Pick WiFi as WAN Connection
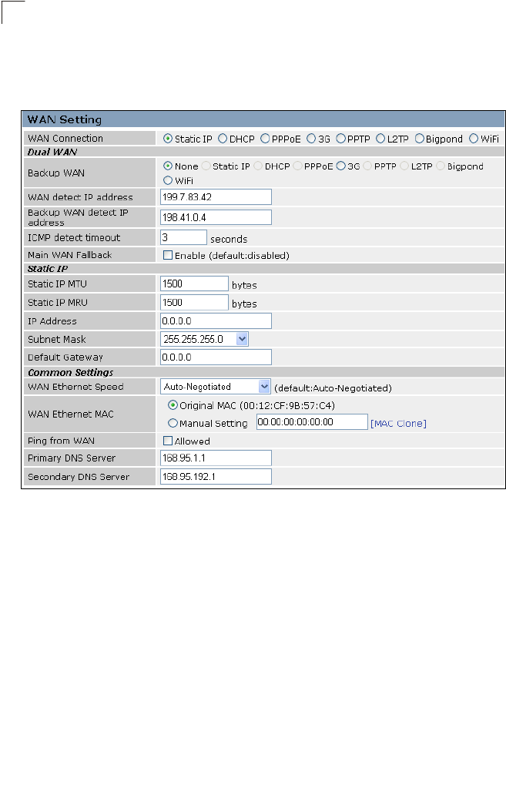 click(474, 139)
